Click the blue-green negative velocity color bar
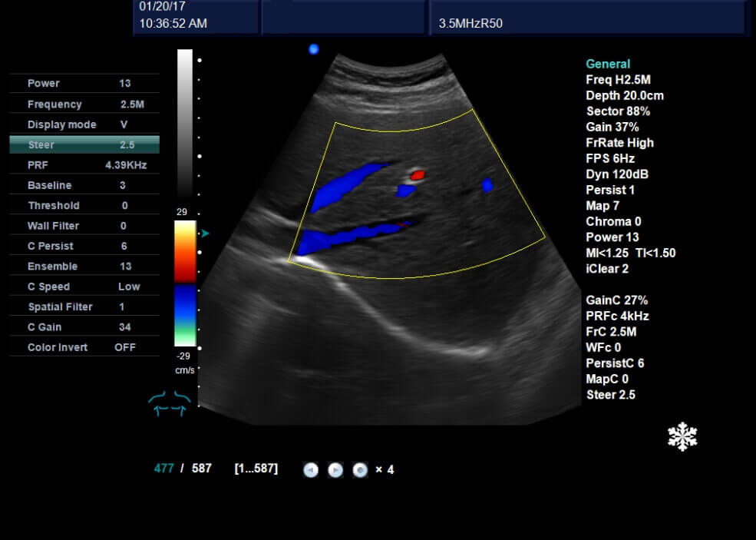Image resolution: width=756 pixels, height=540 pixels. [x=185, y=315]
